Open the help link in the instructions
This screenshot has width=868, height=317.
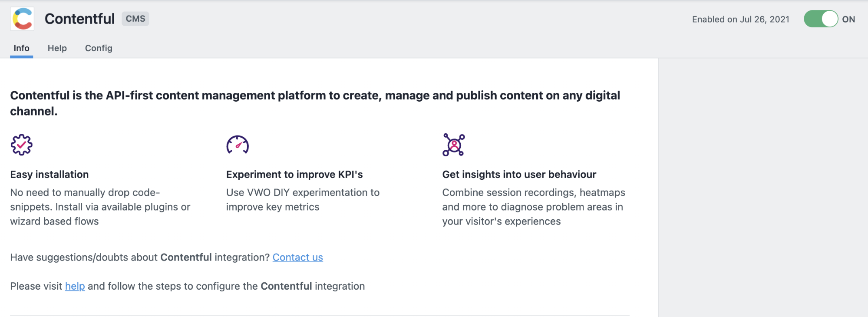(x=75, y=286)
